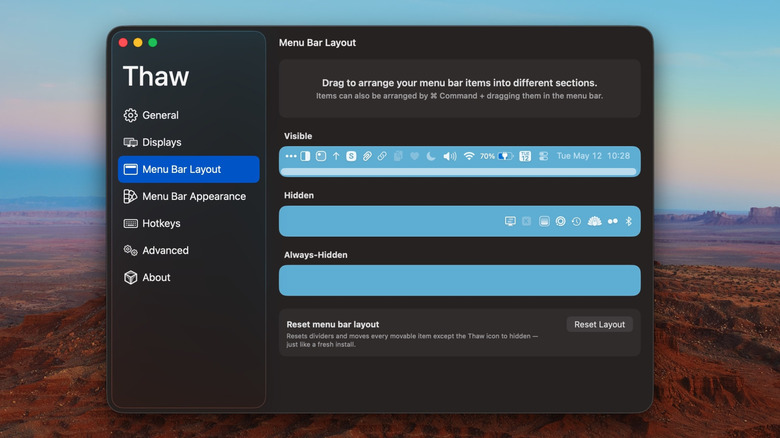Click the speaker volume icon
The width and height of the screenshot is (780, 438).
[450, 156]
